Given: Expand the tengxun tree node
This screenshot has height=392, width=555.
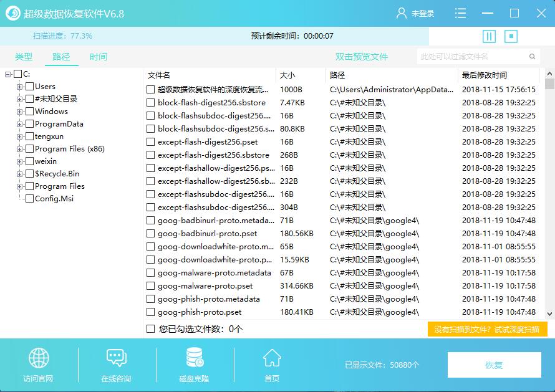Looking at the screenshot, I should pyautogui.click(x=20, y=136).
